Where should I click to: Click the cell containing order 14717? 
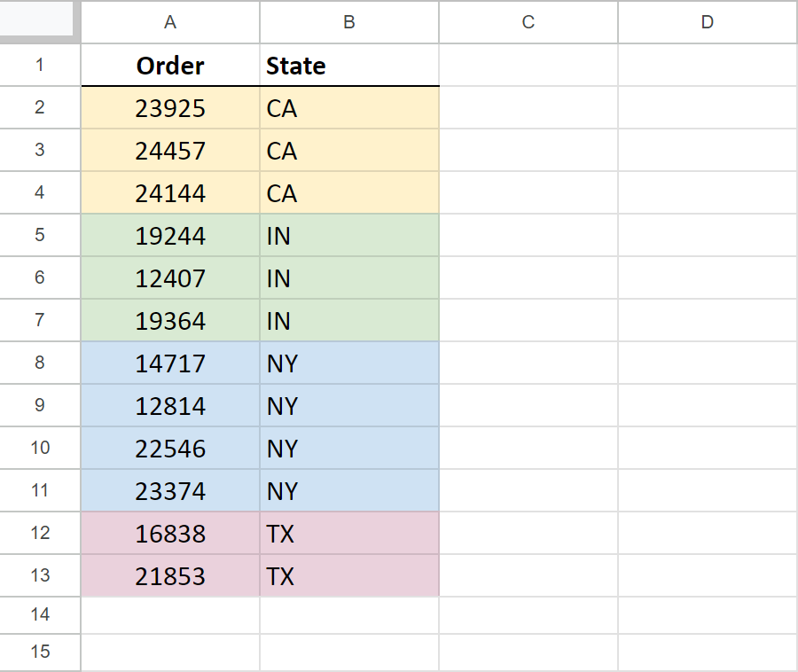169,363
